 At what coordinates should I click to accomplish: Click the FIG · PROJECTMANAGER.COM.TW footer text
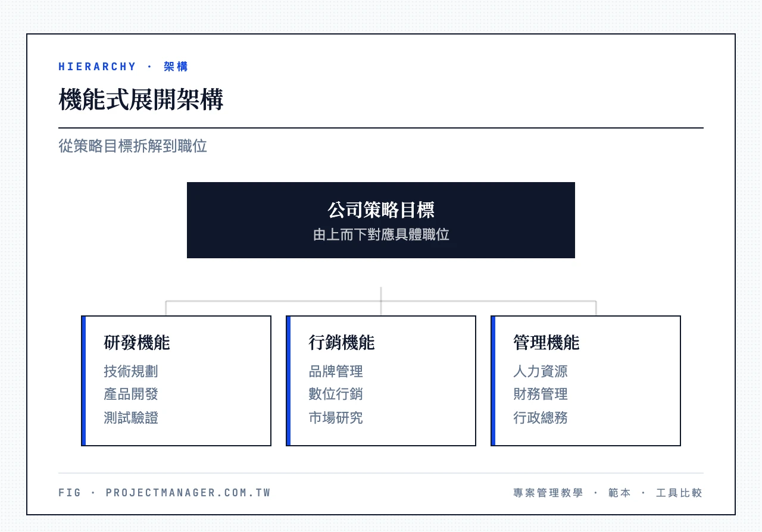[165, 493]
